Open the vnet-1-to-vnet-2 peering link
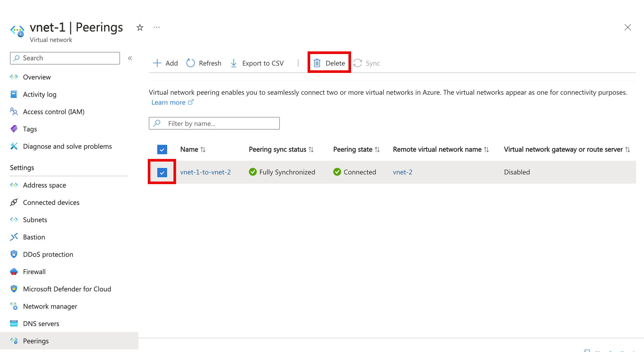644x352 pixels. (x=205, y=172)
